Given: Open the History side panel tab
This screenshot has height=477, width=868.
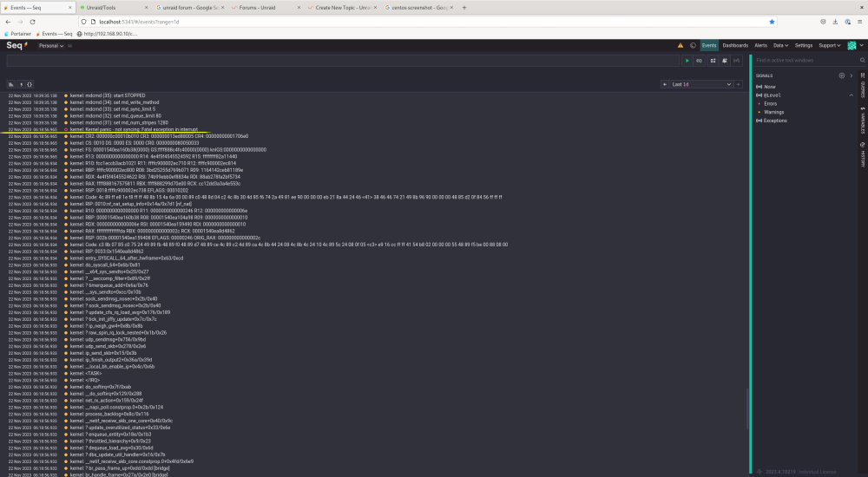Looking at the screenshot, I should pos(863,155).
